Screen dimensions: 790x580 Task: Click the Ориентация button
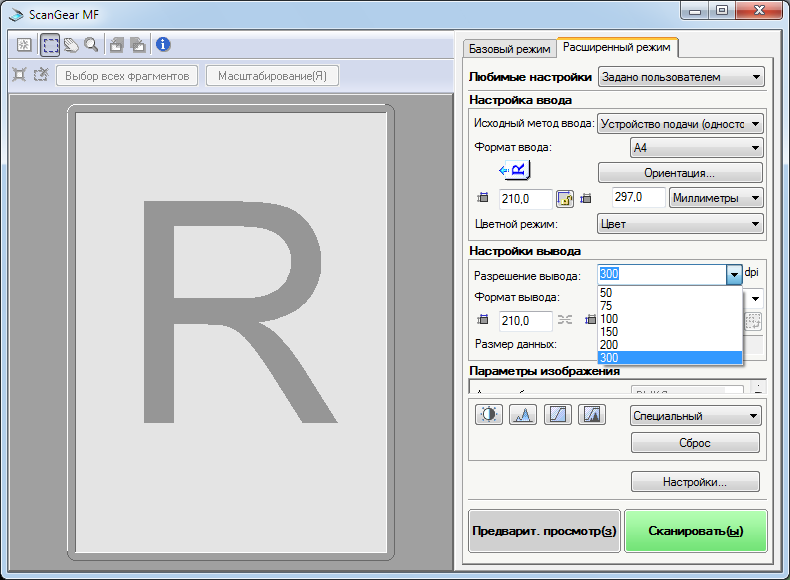click(680, 172)
